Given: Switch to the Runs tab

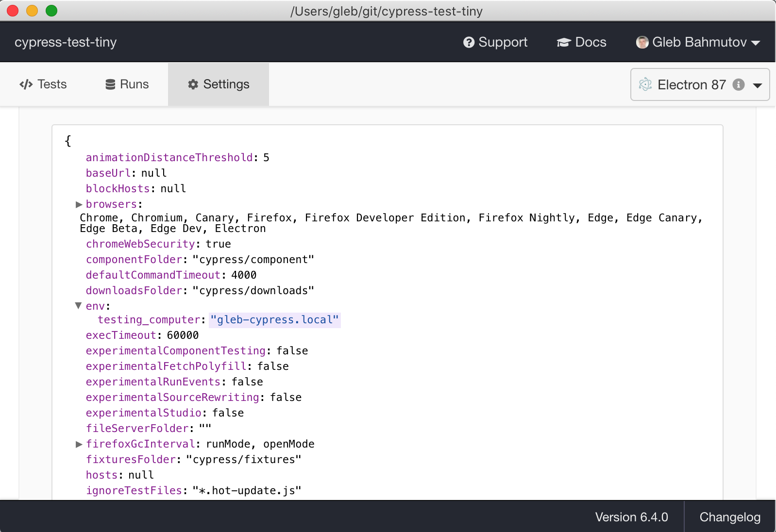Looking at the screenshot, I should pos(127,84).
